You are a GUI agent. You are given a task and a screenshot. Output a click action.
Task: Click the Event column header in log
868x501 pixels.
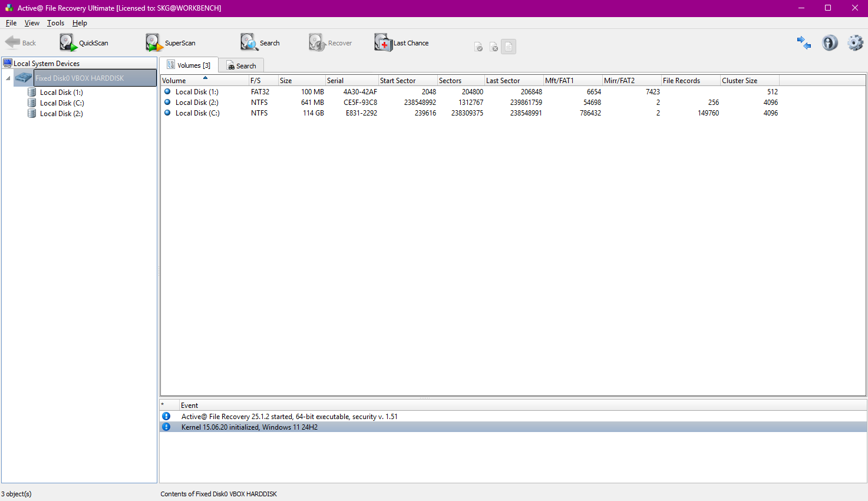click(523, 405)
